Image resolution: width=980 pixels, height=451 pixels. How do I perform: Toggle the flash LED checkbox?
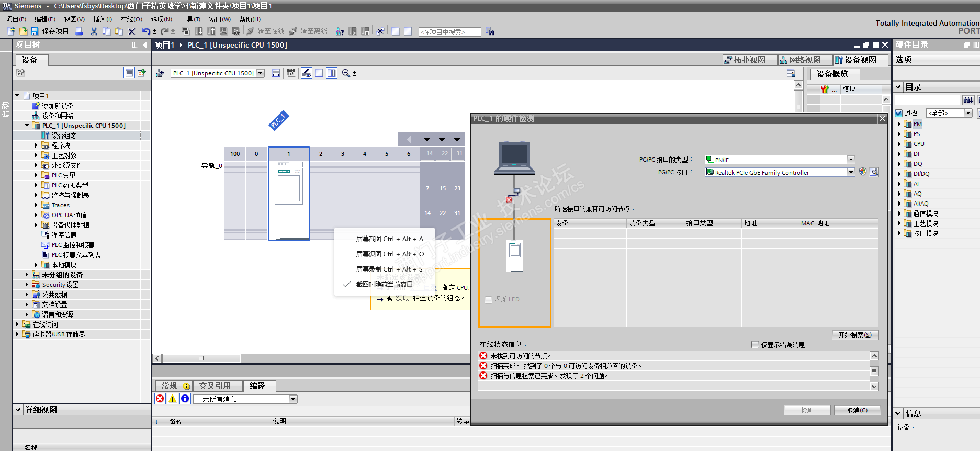pyautogui.click(x=489, y=300)
